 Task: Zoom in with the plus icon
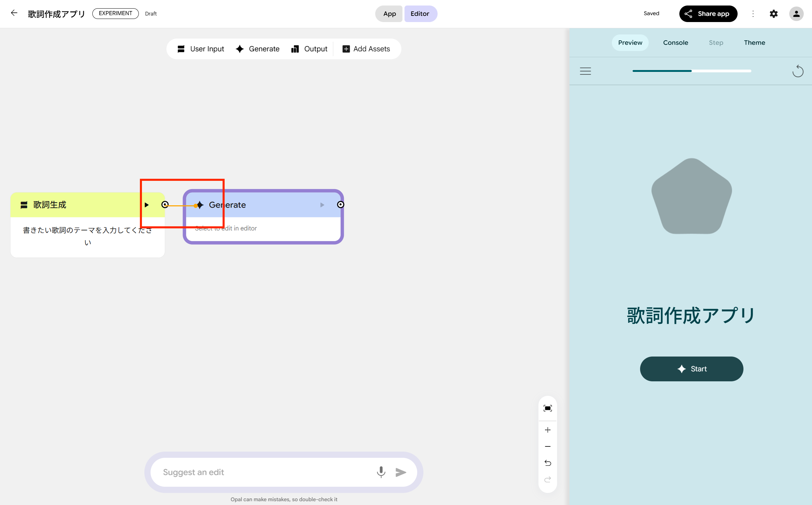click(x=547, y=430)
